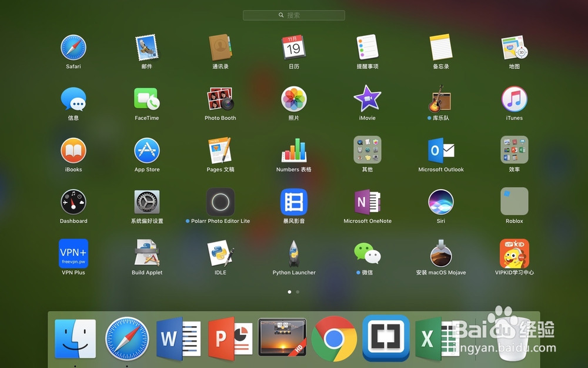Click the Launchpad search field
Screen dimensions: 588x368
pyautogui.click(x=293, y=15)
